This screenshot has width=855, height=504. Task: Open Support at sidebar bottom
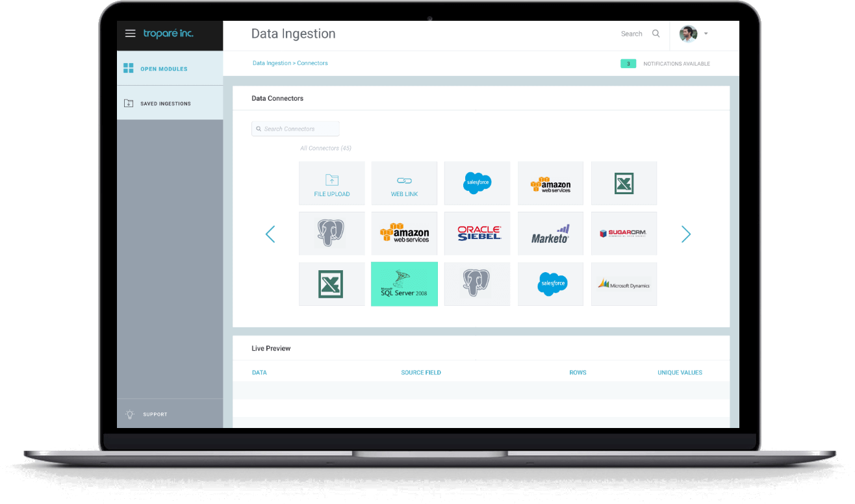click(x=170, y=414)
